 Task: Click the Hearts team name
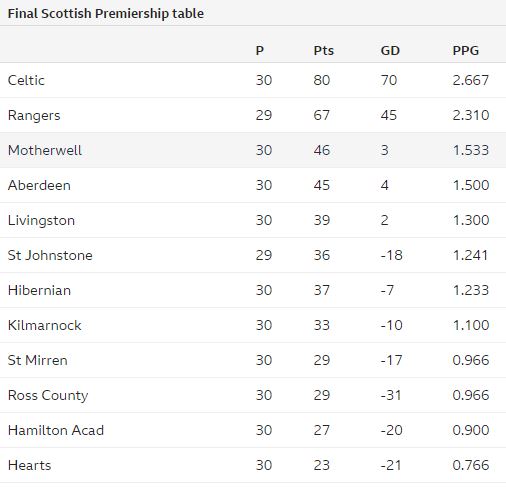point(29,465)
